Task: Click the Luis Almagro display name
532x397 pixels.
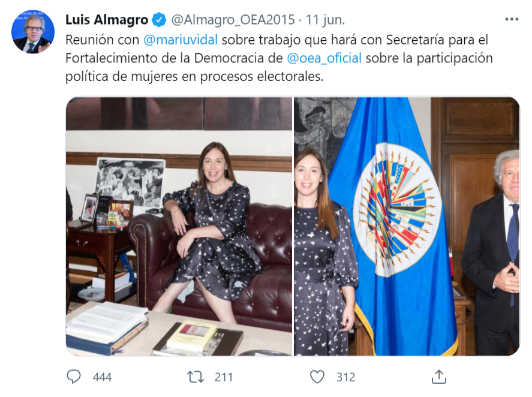Action: [x=107, y=20]
